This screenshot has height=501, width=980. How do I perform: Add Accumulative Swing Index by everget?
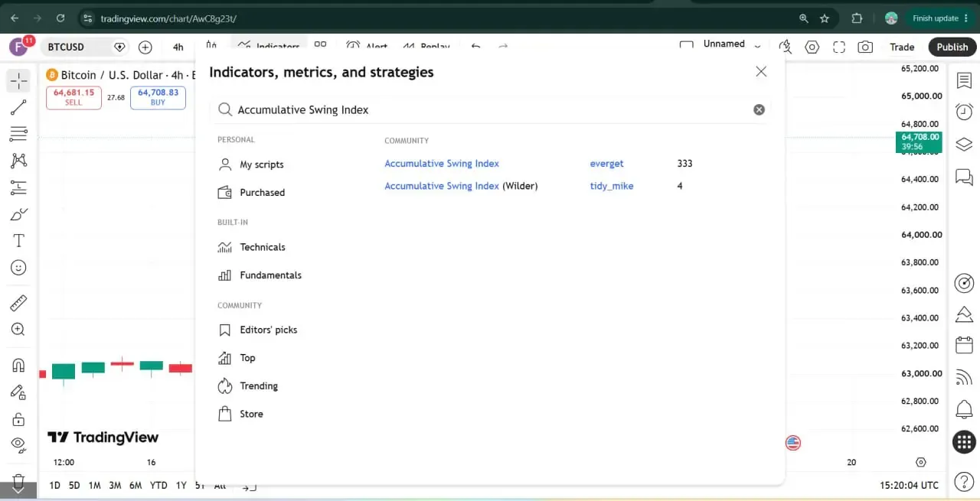(x=442, y=164)
